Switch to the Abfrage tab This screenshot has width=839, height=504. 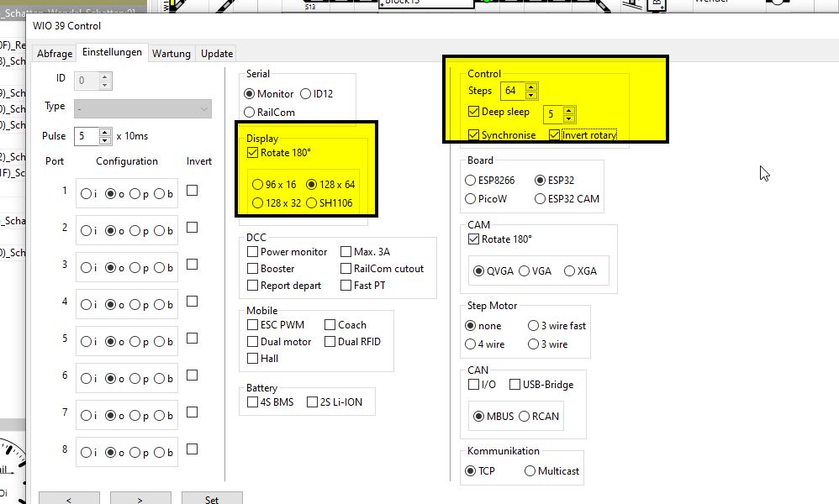55,54
